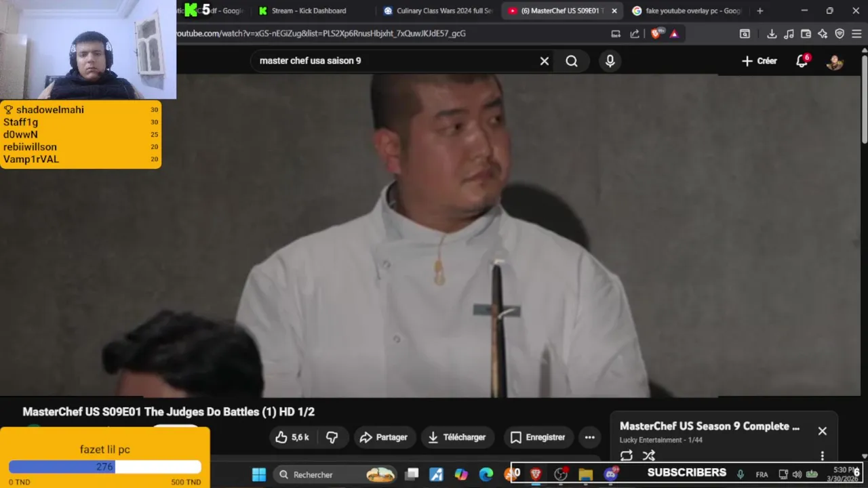
Task: Share the video via Partager
Action: pyautogui.click(x=384, y=437)
